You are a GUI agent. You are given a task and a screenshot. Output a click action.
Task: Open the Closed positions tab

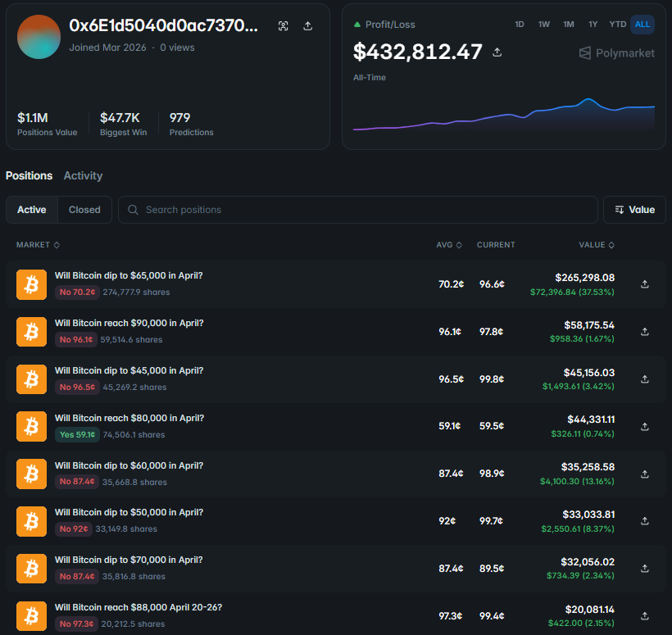coord(84,210)
